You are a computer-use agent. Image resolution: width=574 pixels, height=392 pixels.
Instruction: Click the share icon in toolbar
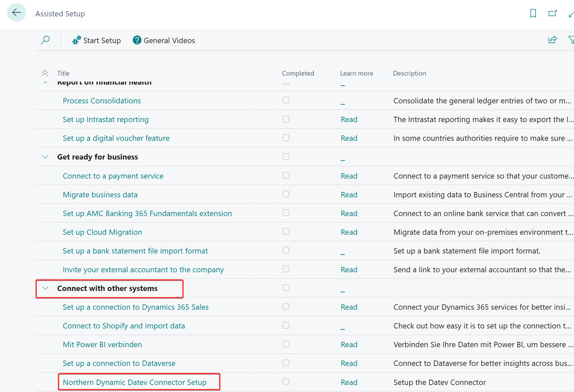click(553, 40)
